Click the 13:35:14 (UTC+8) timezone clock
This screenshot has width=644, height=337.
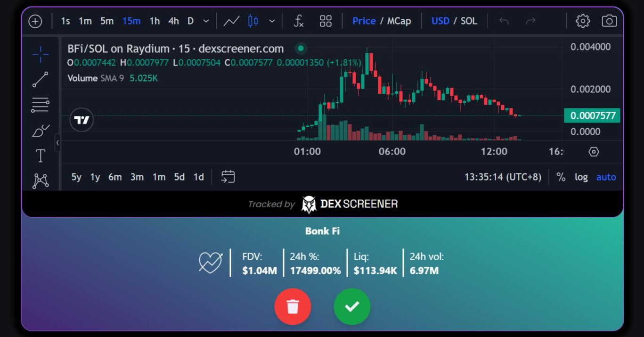[503, 177]
